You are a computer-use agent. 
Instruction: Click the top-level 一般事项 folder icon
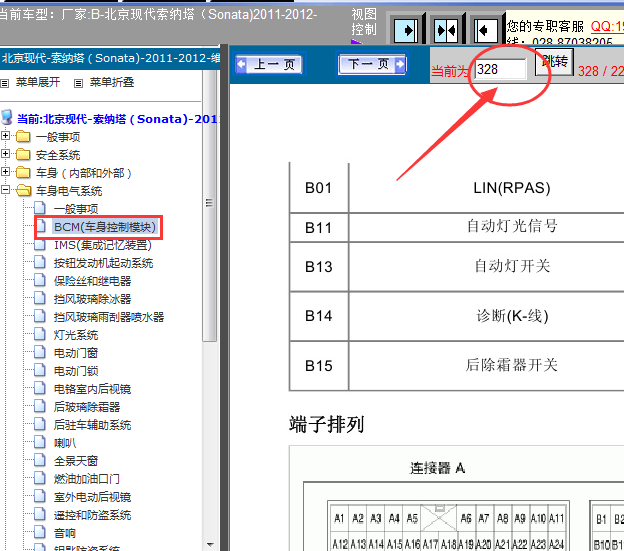click(x=23, y=136)
